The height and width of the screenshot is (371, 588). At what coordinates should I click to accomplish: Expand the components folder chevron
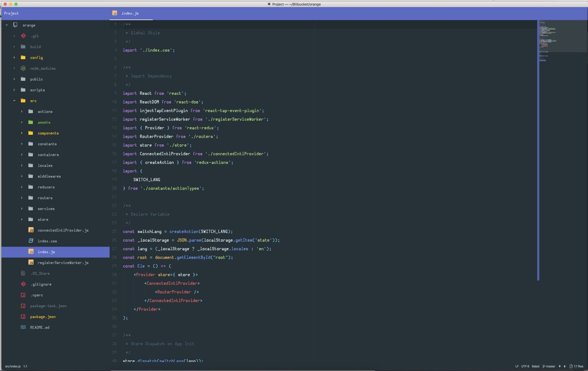coord(22,133)
